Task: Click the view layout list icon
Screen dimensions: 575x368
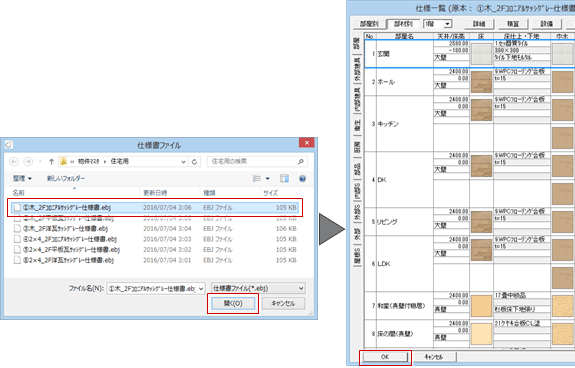Action: click(257, 179)
